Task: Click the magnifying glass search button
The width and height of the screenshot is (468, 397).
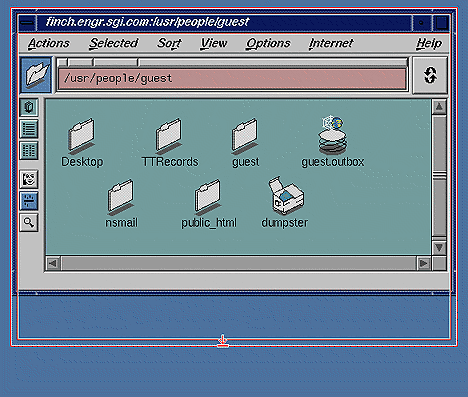Action: pyautogui.click(x=29, y=223)
